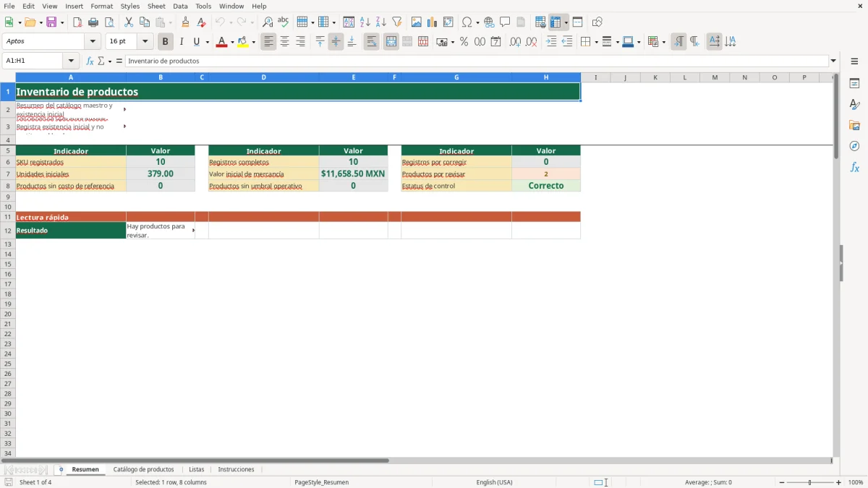Format cell as percent
Image resolution: width=868 pixels, height=488 pixels.
coord(464,42)
